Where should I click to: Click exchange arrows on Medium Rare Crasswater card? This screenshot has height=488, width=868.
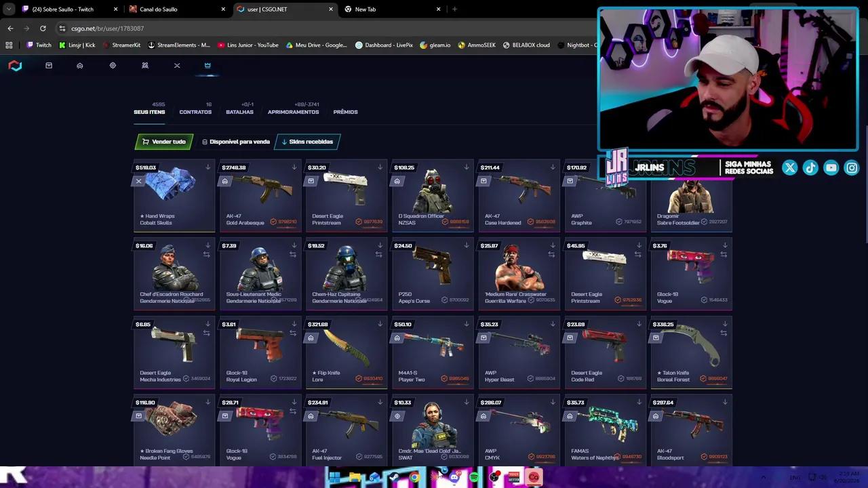pyautogui.click(x=551, y=254)
